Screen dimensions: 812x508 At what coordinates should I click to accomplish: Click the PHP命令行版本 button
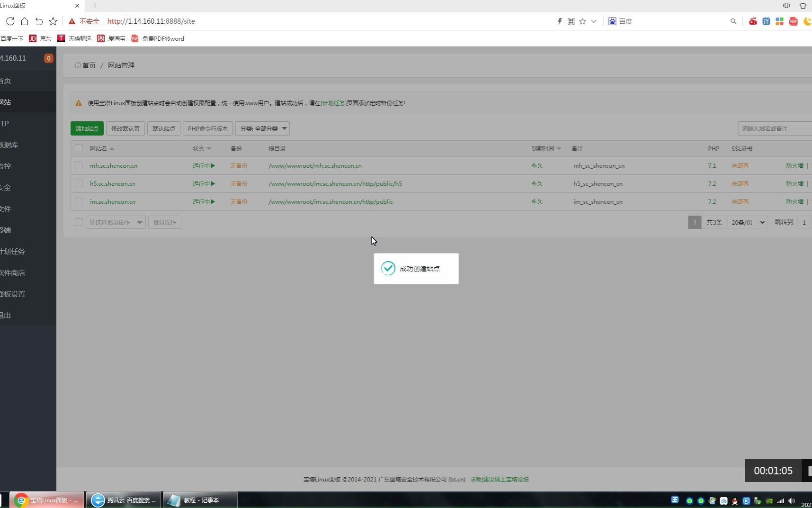[x=208, y=128]
